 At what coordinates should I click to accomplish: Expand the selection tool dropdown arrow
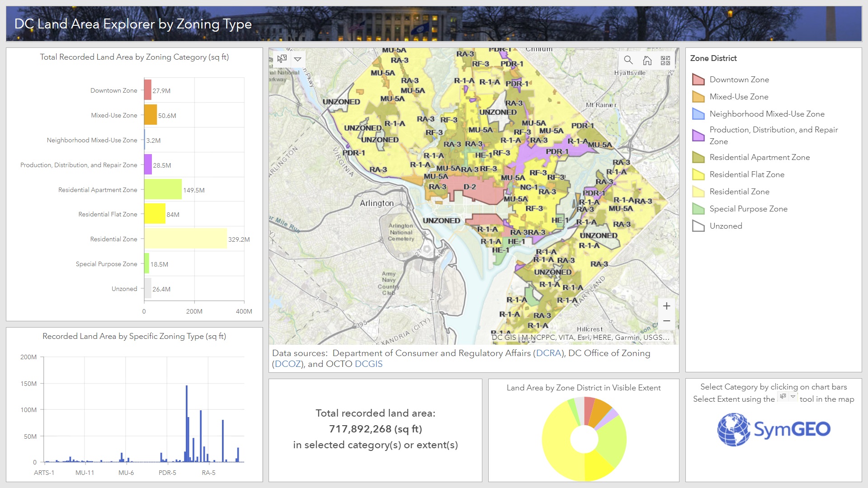(x=297, y=59)
